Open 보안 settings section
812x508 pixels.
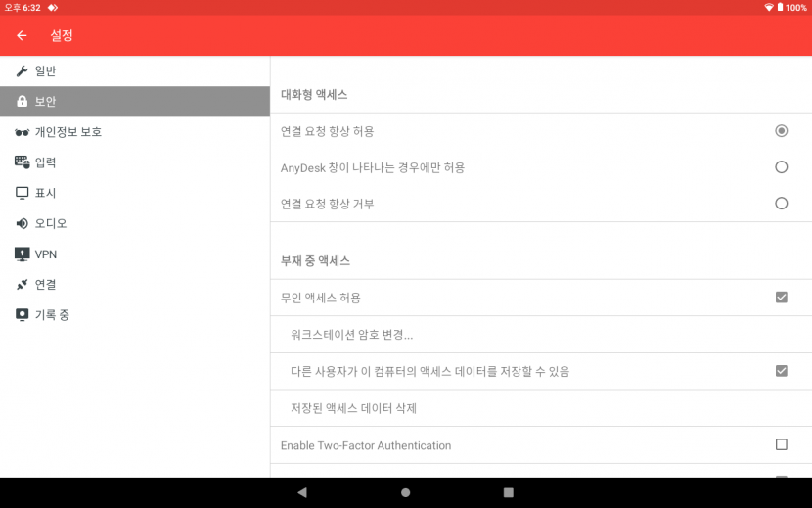click(x=135, y=101)
